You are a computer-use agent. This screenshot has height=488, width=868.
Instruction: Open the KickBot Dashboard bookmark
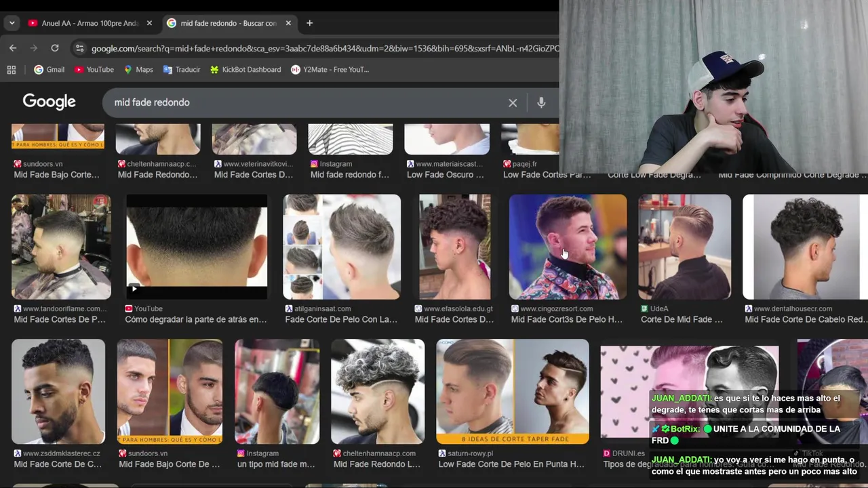coord(245,69)
